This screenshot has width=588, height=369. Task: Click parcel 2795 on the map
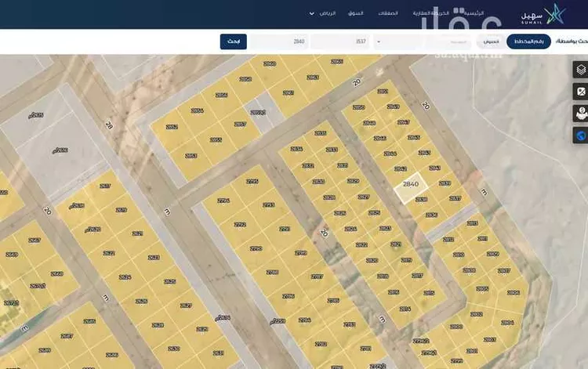pos(252,182)
